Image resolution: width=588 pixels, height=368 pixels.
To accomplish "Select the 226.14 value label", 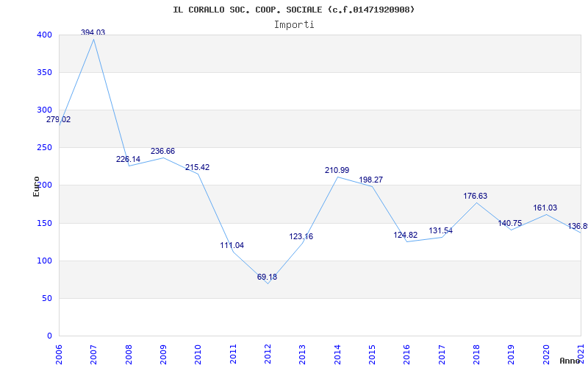I will (x=128, y=159).
